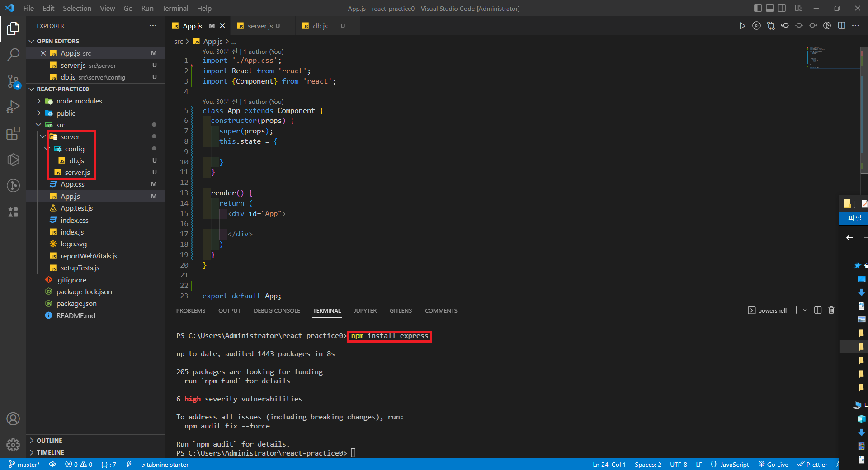Close App.js in Open Editors list
The height and width of the screenshot is (470, 868).
pyautogui.click(x=43, y=53)
